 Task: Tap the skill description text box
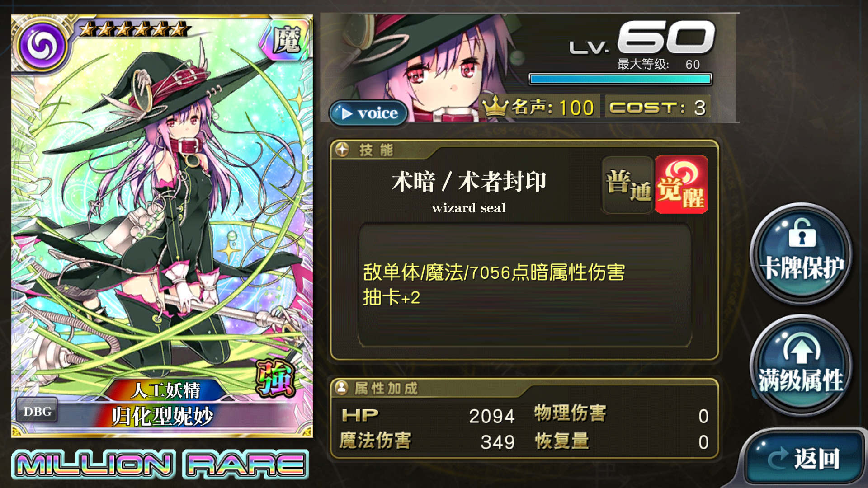524,285
